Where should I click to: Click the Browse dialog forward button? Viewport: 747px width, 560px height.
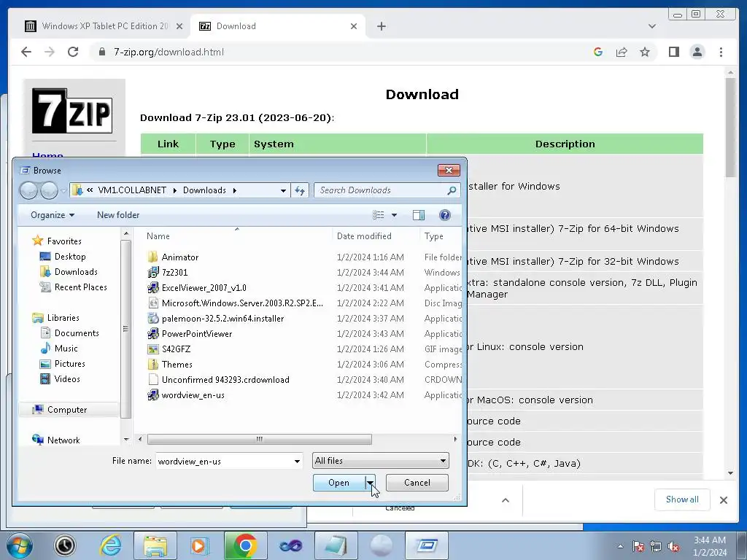49,190
